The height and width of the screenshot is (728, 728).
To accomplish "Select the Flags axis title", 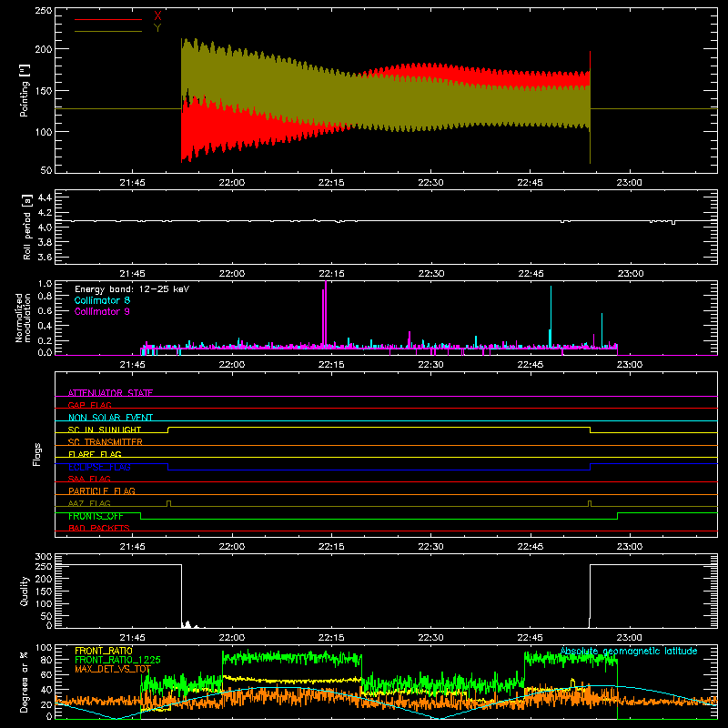I will point(37,454).
